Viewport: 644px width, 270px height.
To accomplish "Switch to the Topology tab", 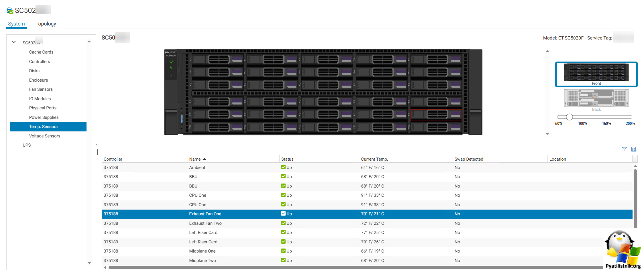I will tap(46, 24).
